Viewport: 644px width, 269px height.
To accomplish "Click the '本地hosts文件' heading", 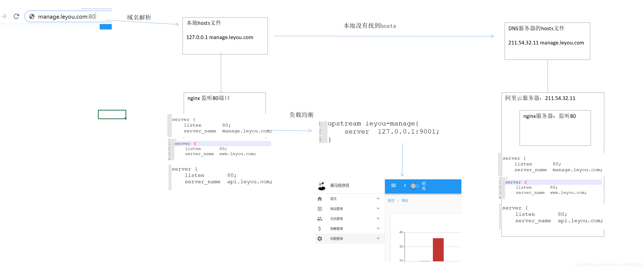I will 204,23.
